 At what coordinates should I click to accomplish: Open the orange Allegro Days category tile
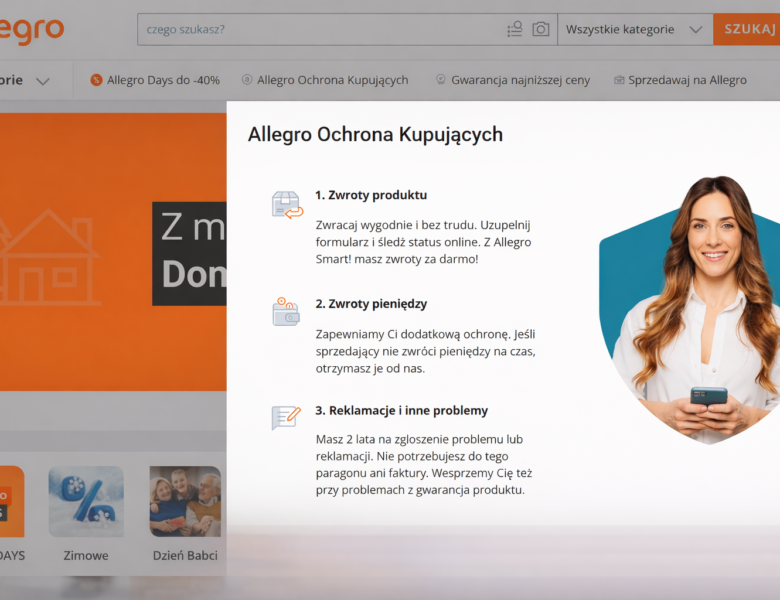coord(12,501)
